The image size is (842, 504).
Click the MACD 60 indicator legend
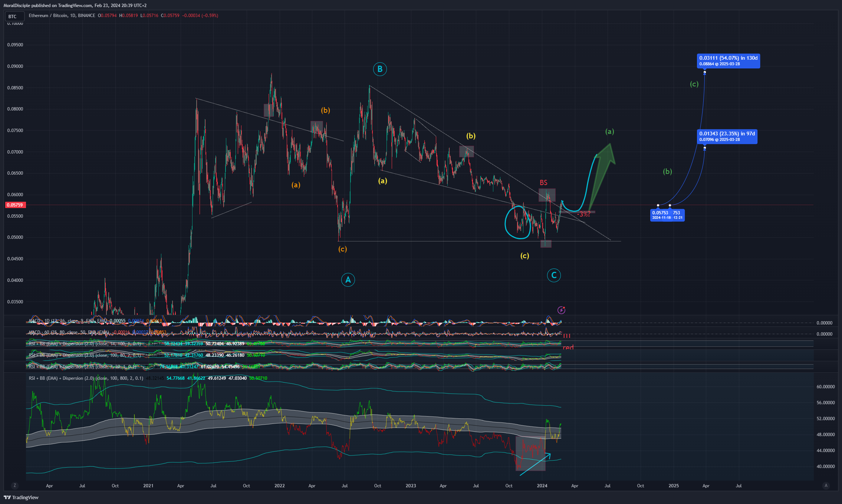coord(97,332)
